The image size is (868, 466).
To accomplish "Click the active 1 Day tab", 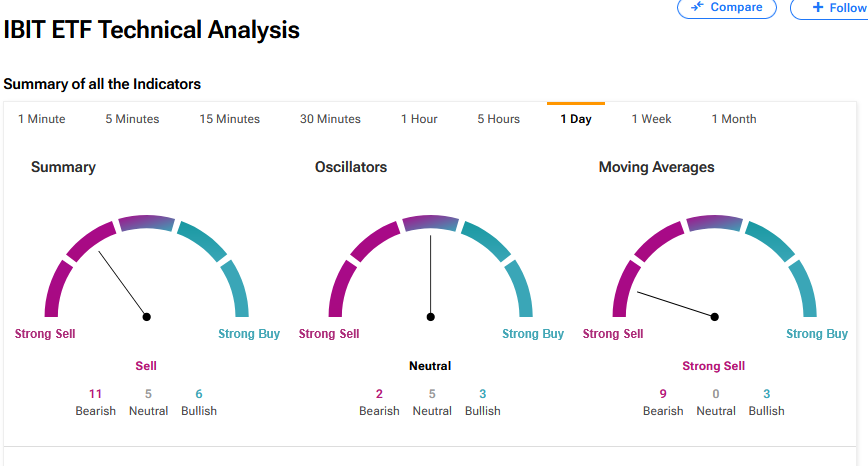I will tap(575, 119).
